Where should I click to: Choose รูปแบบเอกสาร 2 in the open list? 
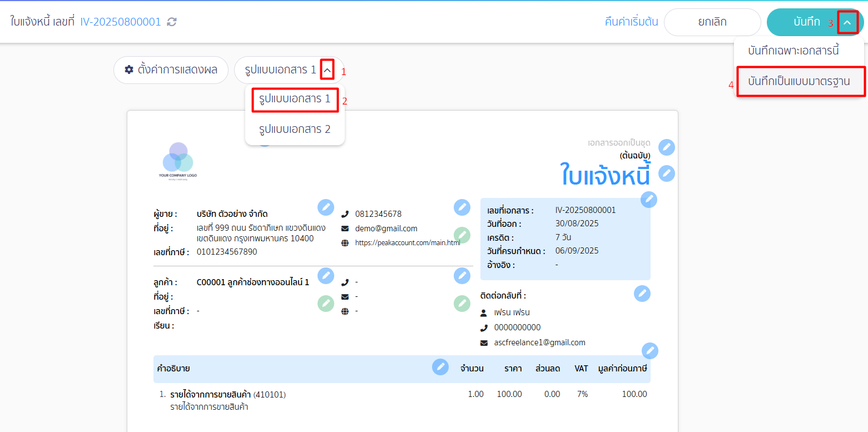pos(295,129)
